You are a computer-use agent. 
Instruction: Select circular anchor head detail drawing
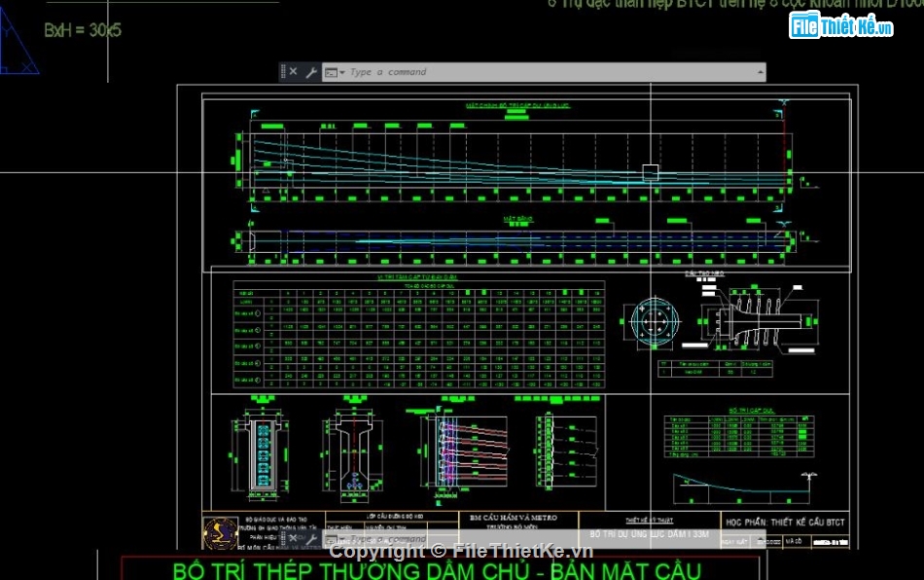pyautogui.click(x=655, y=322)
